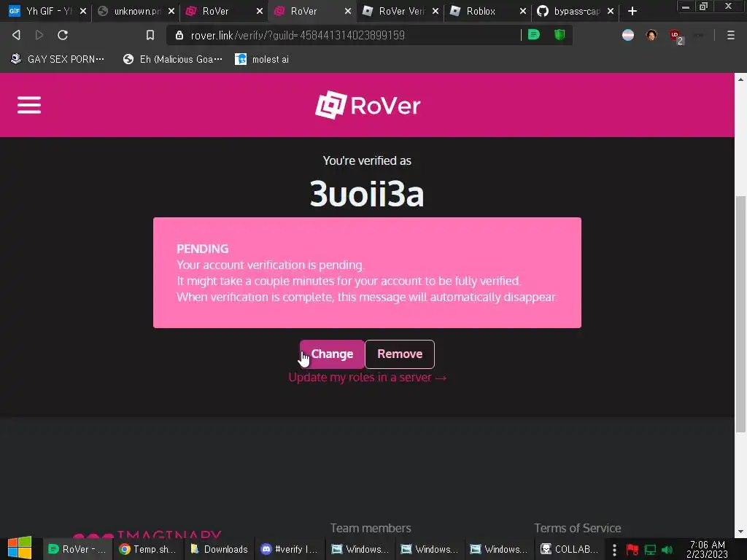This screenshot has height=560, width=747.
Task: Click the username 3uoii3a text
Action: click(367, 194)
